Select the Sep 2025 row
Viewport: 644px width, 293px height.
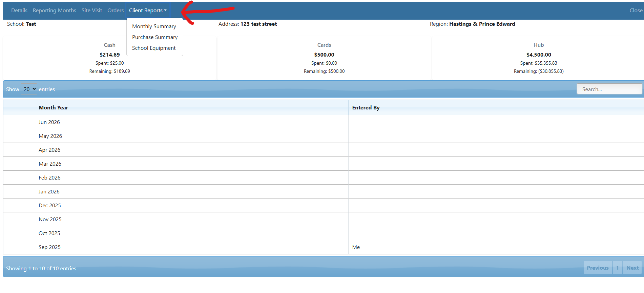coord(49,247)
